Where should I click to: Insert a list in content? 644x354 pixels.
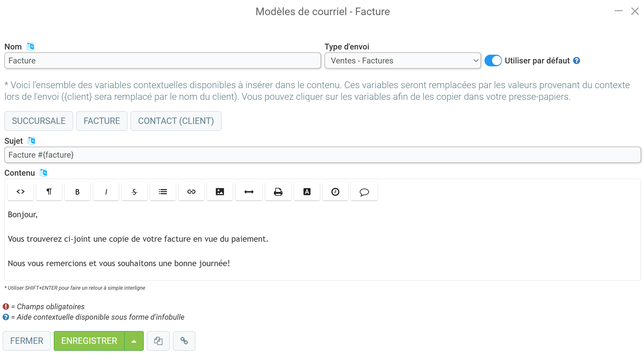tap(163, 191)
